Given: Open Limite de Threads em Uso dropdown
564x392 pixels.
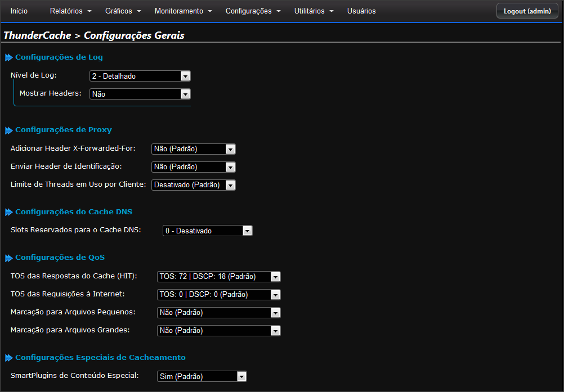Looking at the screenshot, I should [x=194, y=184].
